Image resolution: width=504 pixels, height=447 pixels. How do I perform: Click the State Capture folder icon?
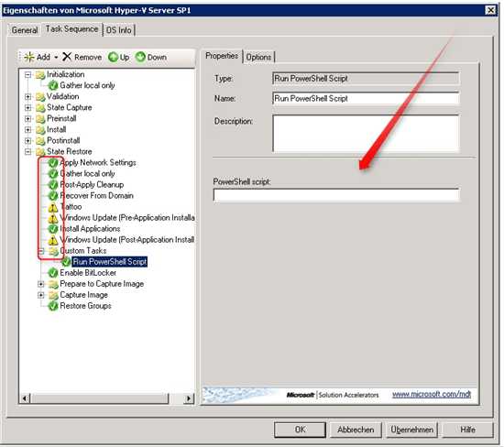(40, 108)
